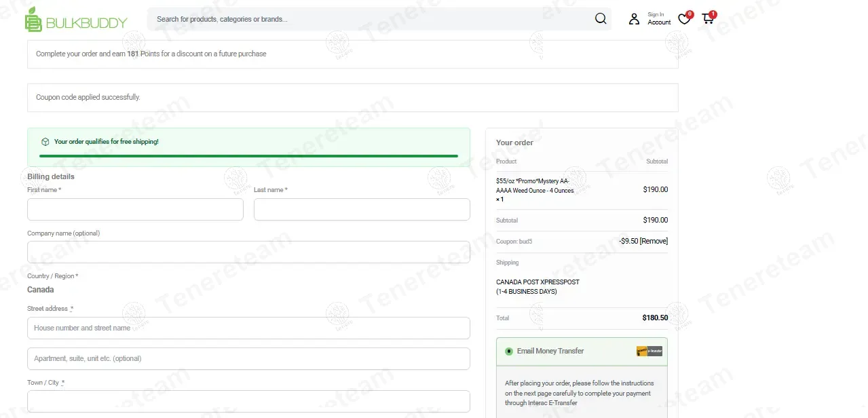This screenshot has height=418, width=868.
Task: Remove the bud5 coupon
Action: (x=654, y=242)
